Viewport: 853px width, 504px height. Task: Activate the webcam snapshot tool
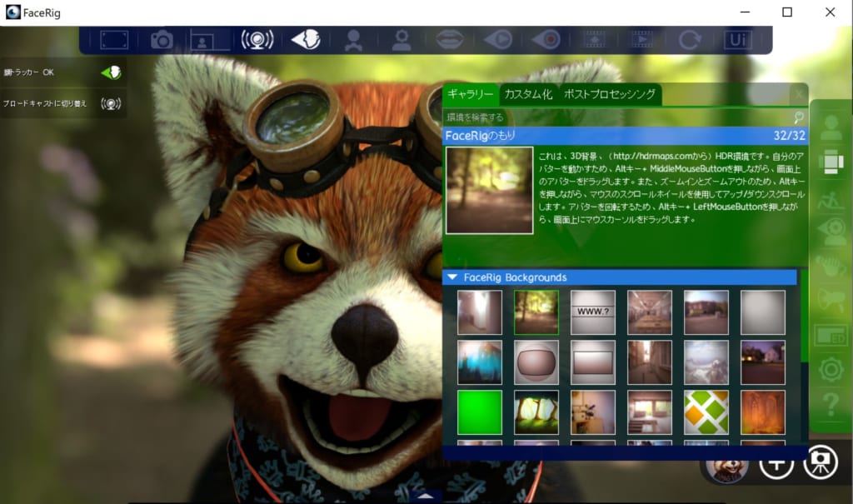click(162, 38)
